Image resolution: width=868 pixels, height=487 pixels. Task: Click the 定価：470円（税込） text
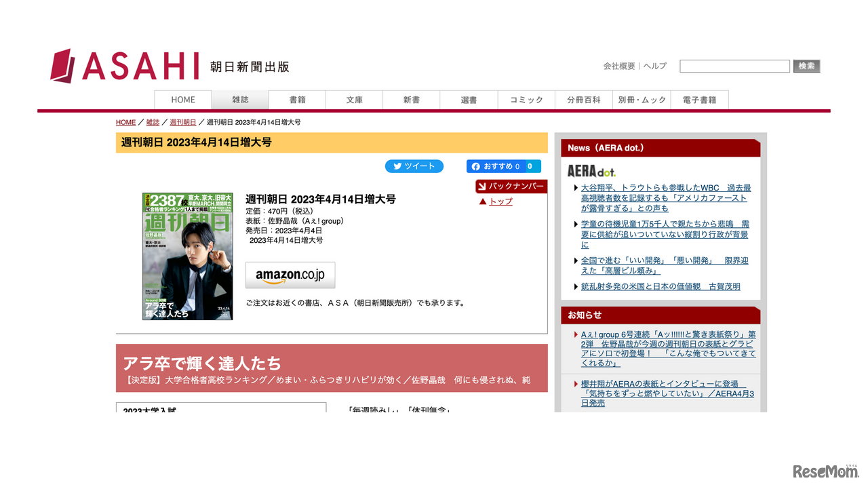279,212
